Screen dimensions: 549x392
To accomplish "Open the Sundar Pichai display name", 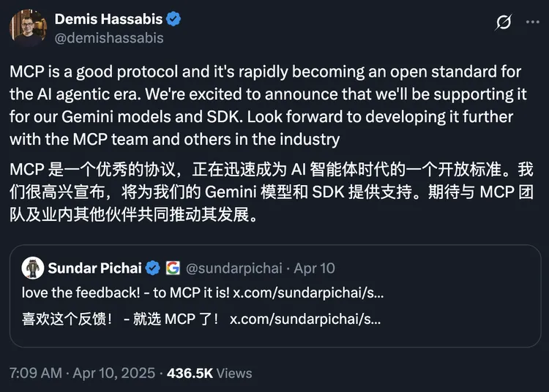I will tap(95, 268).
